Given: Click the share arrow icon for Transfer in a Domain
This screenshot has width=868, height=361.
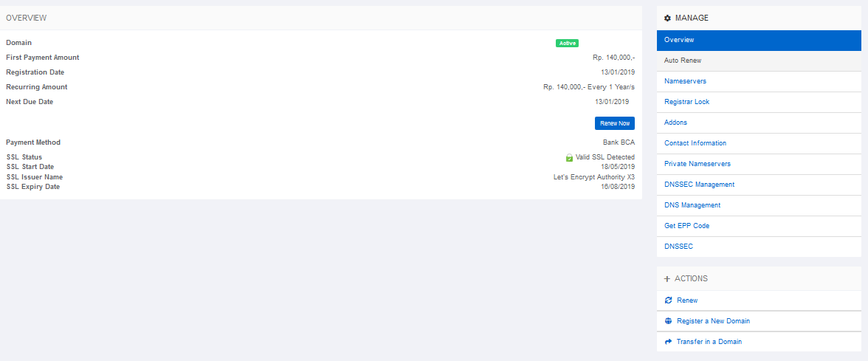Looking at the screenshot, I should [668, 342].
